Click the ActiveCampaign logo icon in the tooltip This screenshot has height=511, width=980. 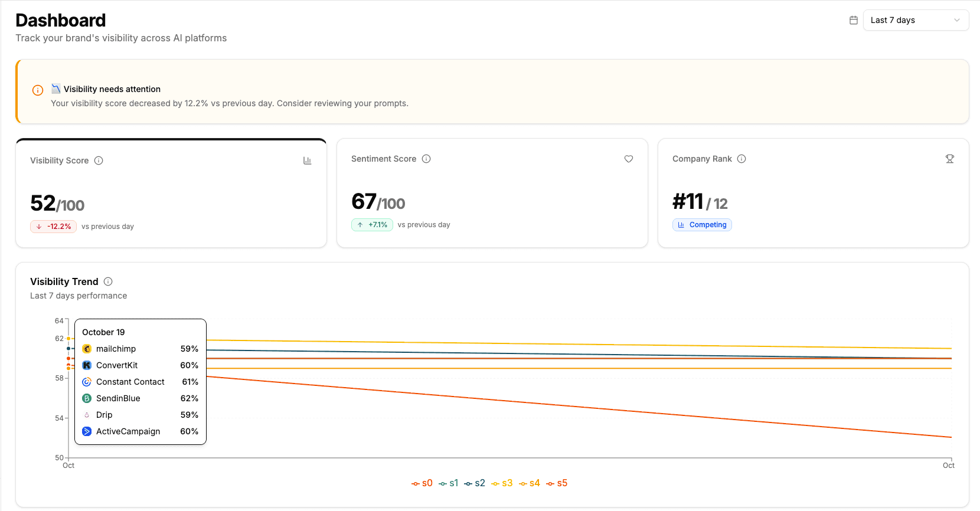click(x=87, y=431)
